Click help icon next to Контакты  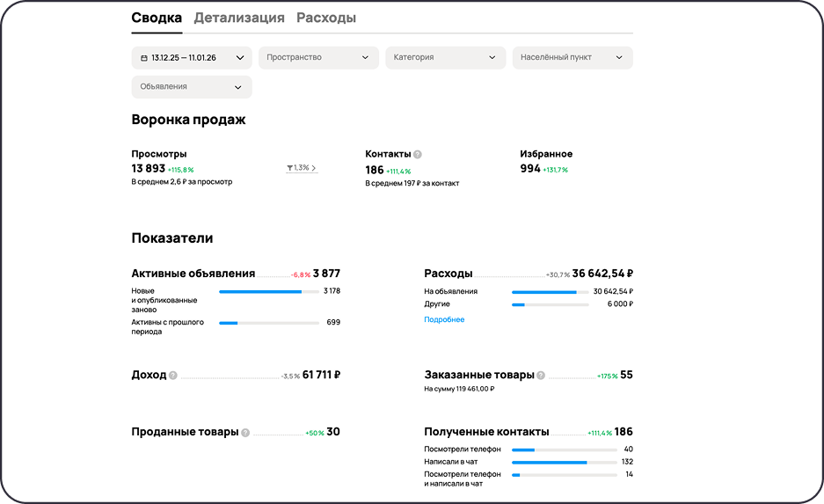tap(417, 155)
